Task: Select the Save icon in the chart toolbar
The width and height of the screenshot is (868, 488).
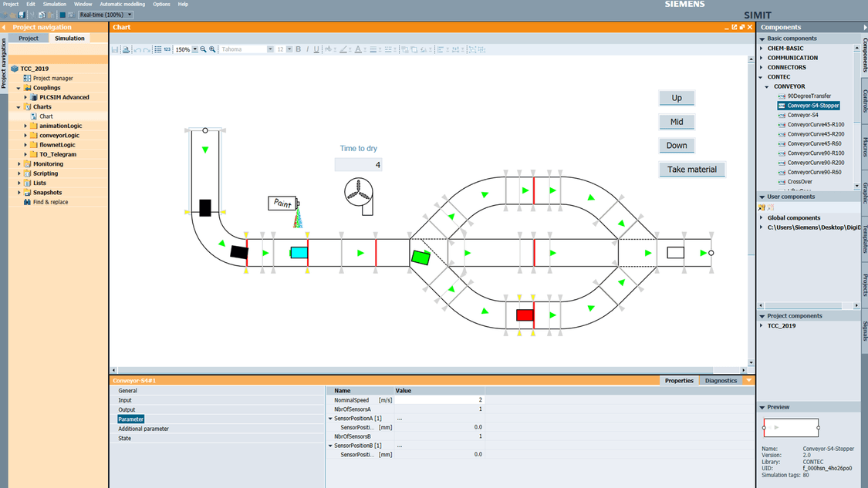Action: pos(114,49)
